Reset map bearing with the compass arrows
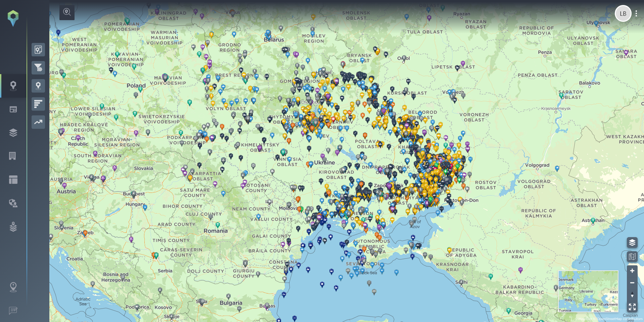The height and width of the screenshot is (322, 644). point(632,295)
